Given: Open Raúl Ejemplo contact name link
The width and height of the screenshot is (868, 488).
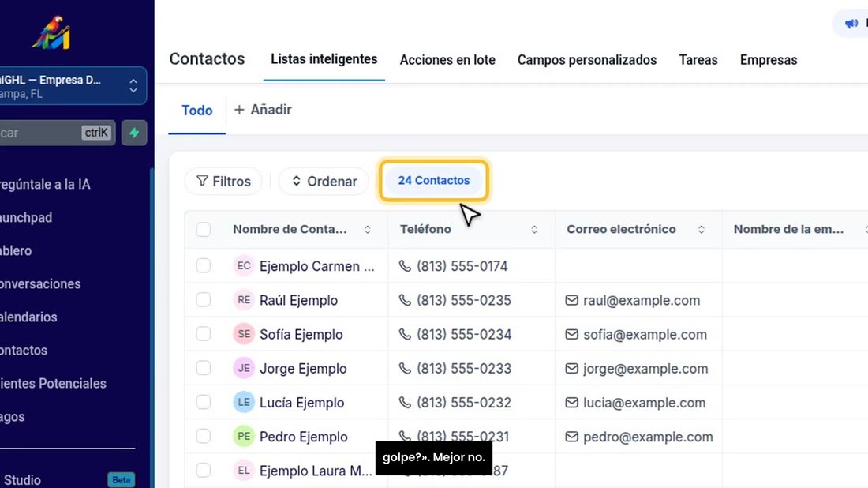Looking at the screenshot, I should click(x=298, y=300).
